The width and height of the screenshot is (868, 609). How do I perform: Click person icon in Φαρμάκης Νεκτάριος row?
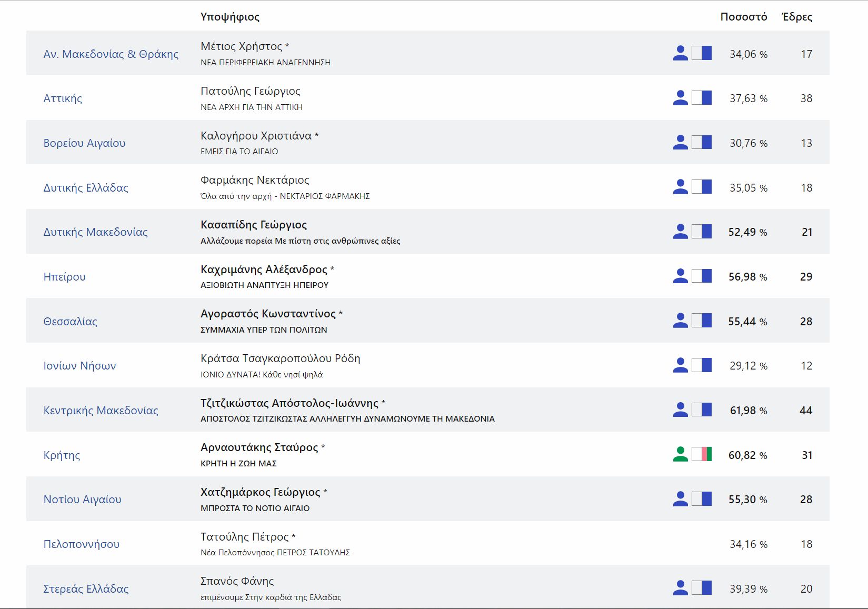[x=680, y=186]
